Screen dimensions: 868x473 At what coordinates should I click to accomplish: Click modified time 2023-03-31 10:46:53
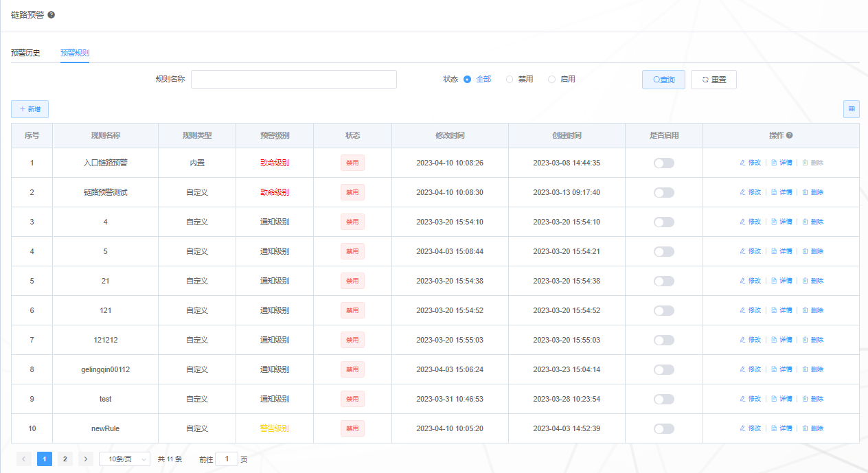pos(450,399)
